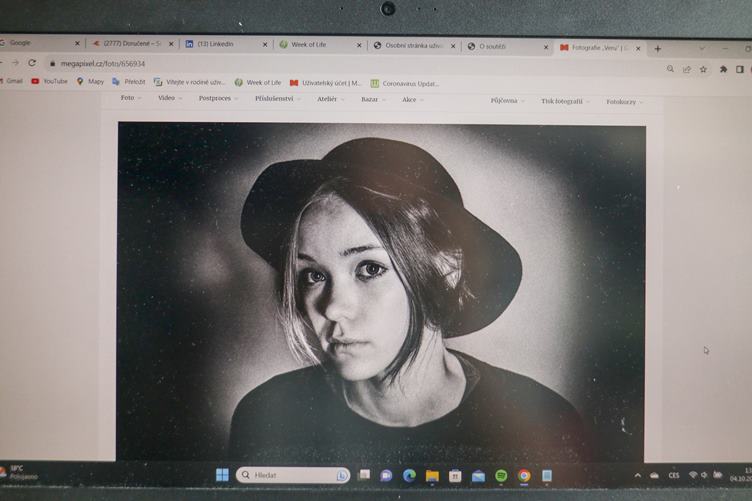Expand the Fotokurzy menu
Image resolution: width=752 pixels, height=501 pixels.
[624, 102]
